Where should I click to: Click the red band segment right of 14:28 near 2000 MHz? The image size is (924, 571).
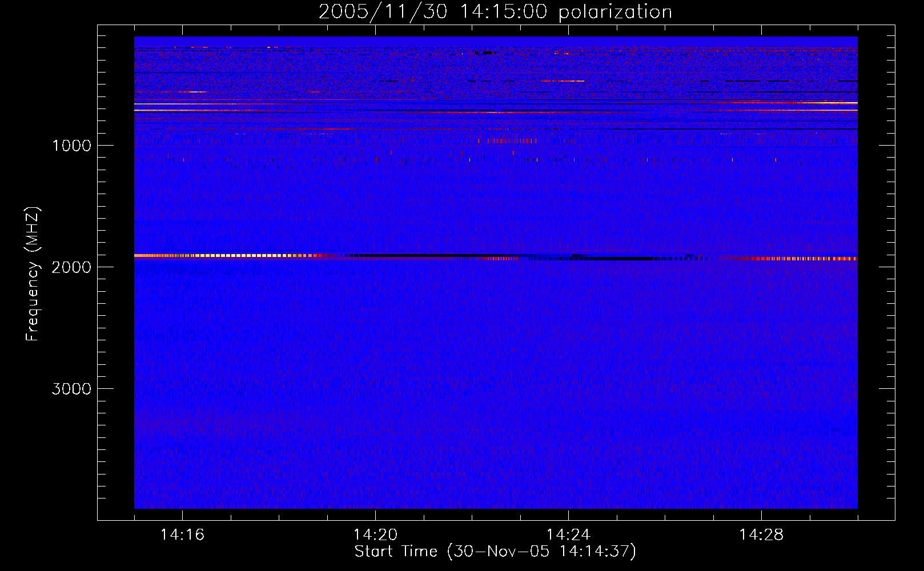800,259
